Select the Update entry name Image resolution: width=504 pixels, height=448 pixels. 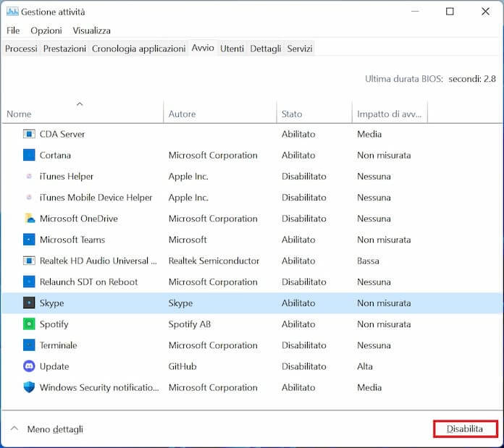pos(54,366)
